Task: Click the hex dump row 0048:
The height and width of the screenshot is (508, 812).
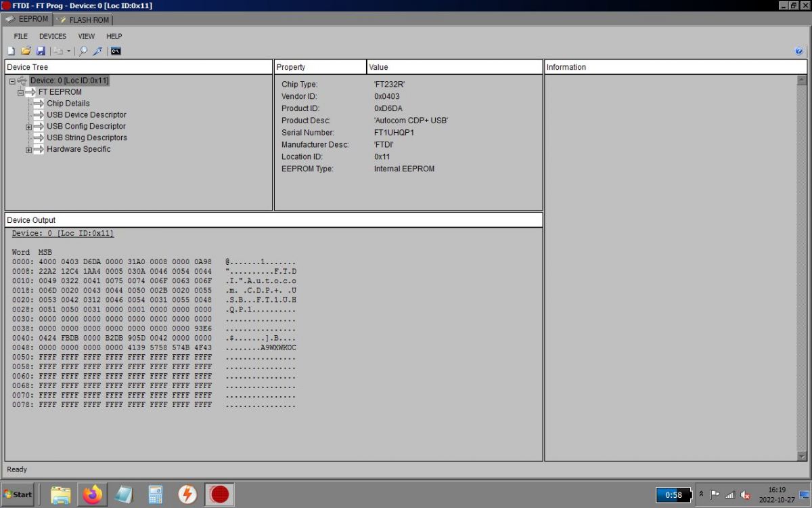Action: coord(154,347)
